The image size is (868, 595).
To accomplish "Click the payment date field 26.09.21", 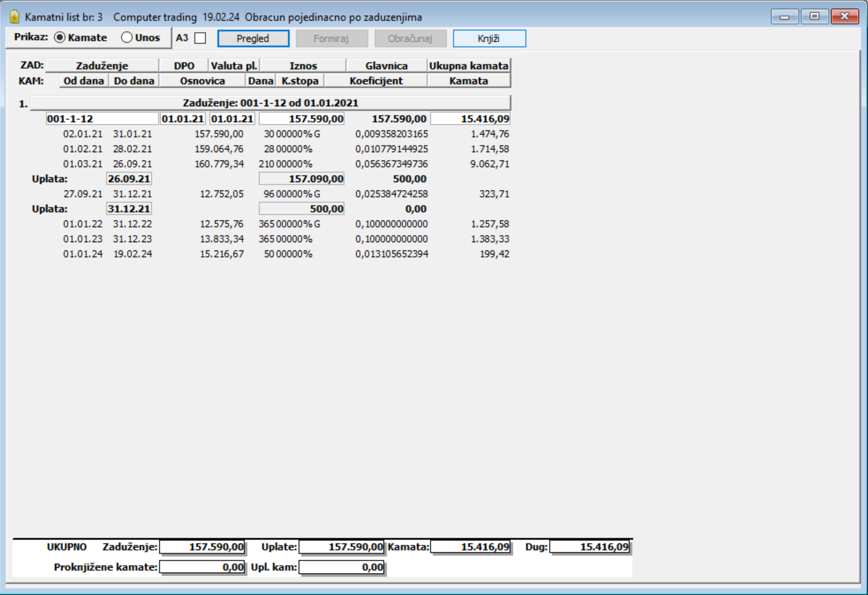I will (x=129, y=179).
